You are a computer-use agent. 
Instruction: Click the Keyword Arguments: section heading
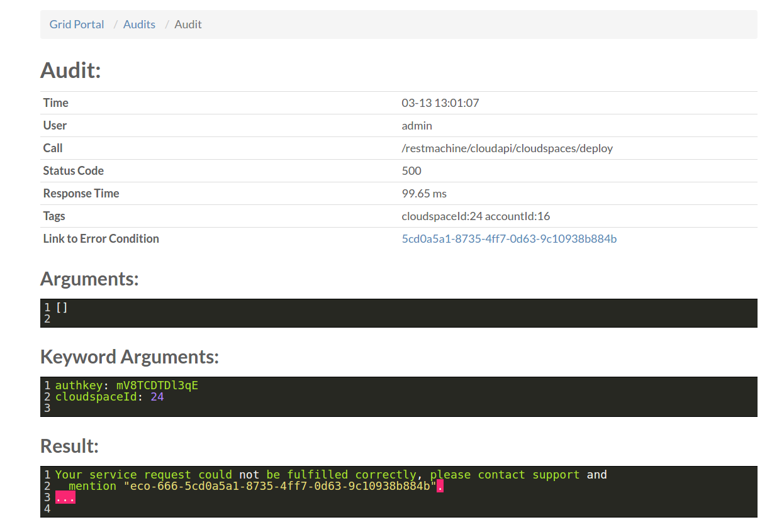pos(130,357)
